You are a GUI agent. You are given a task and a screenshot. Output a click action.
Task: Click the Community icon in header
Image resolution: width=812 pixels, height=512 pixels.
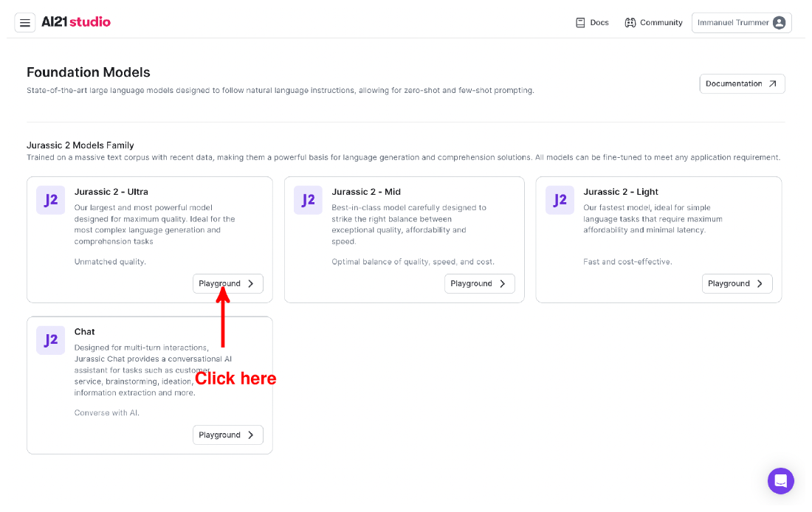click(630, 23)
